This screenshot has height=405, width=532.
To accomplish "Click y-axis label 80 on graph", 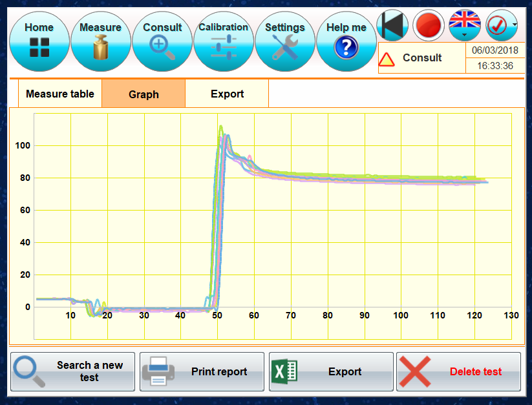I will pos(25,178).
